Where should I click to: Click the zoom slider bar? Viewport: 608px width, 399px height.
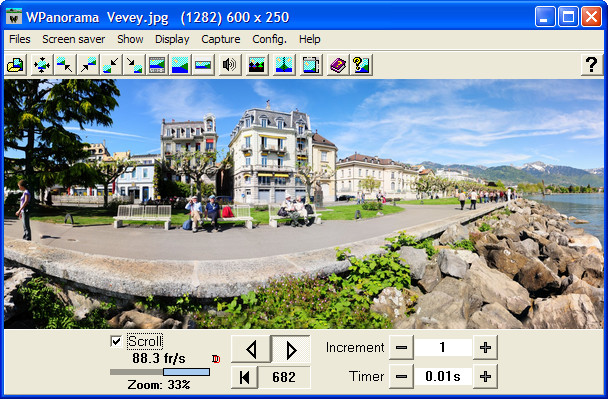[160, 372]
